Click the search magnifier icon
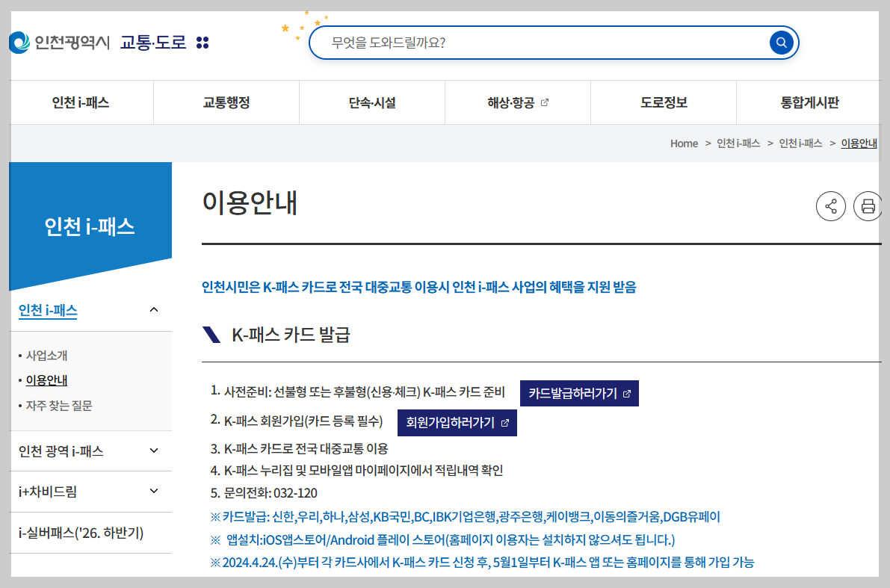890x588 pixels. tap(781, 43)
